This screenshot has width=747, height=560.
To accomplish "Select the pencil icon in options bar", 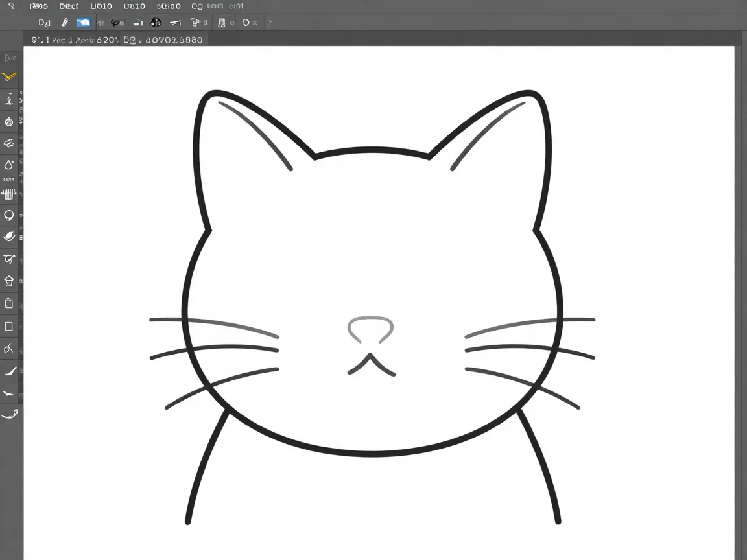I will [65, 23].
